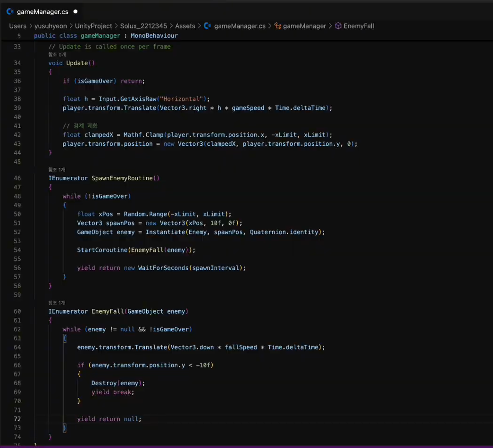This screenshot has height=448, width=493.
Task: Click player.transform.Translate on line 39
Action: (x=109, y=108)
